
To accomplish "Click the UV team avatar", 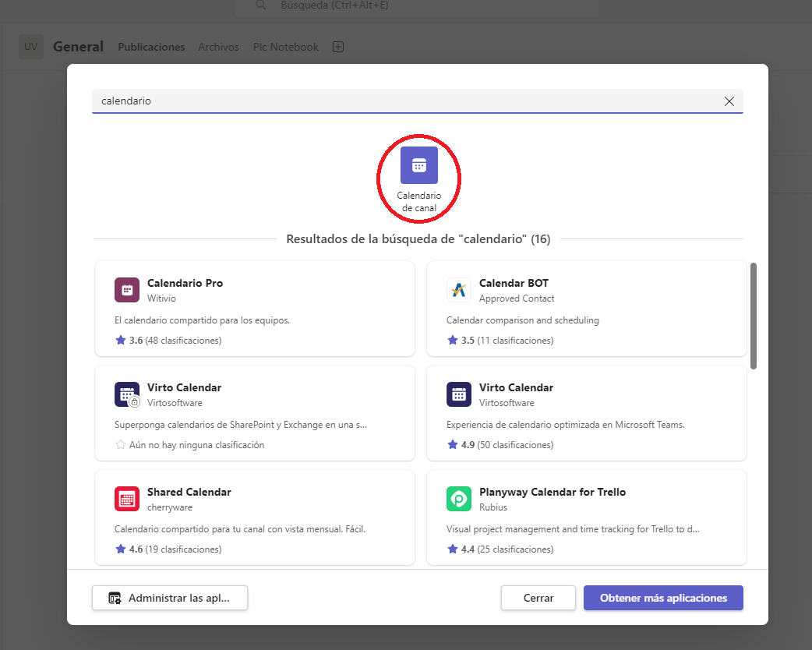I will (x=31, y=47).
